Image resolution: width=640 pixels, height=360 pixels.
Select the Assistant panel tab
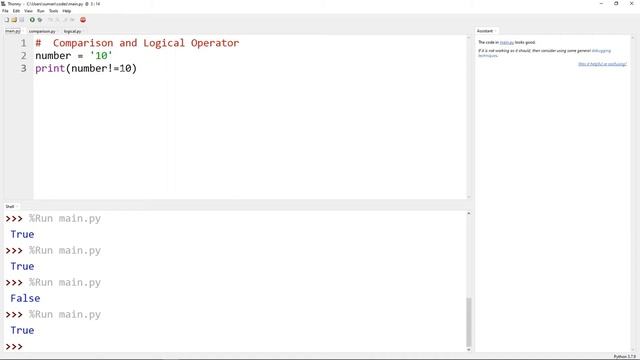click(x=485, y=31)
